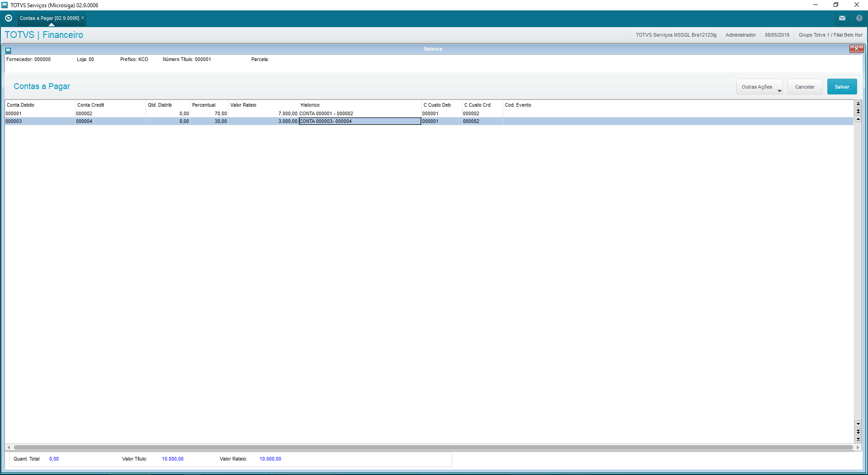Click Historico cell CONTA 000001 - 000002

point(360,113)
